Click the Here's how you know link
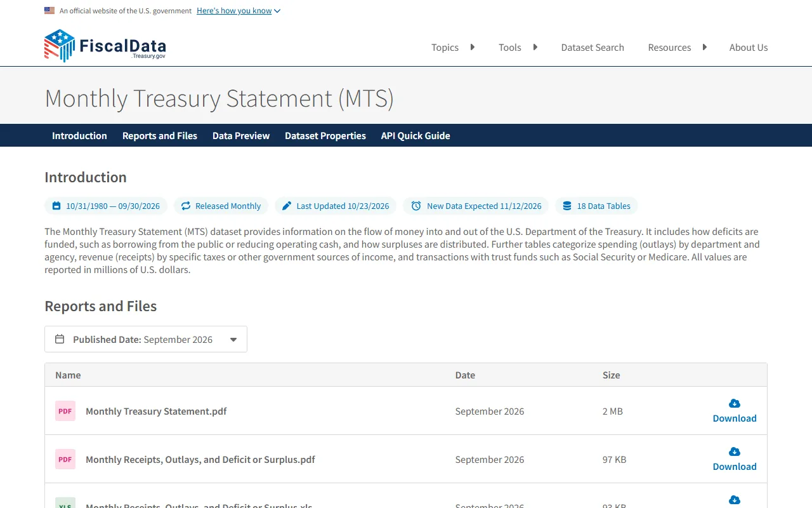Screen dimensions: 812x508 (x=234, y=11)
